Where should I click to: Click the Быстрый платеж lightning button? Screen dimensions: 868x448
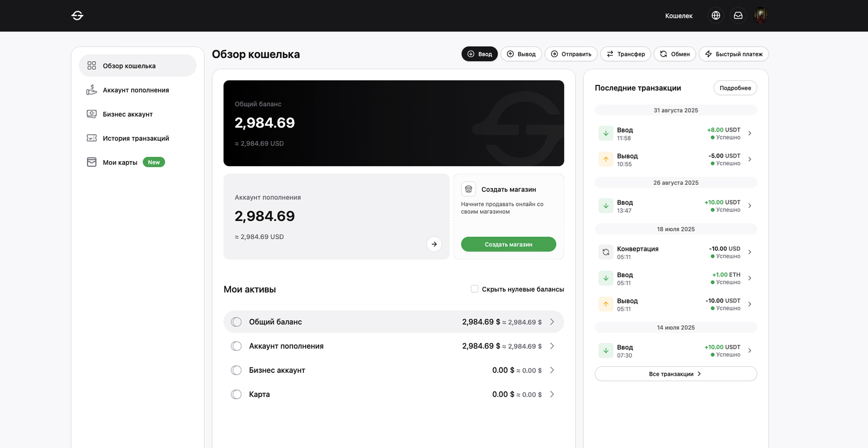(x=733, y=54)
